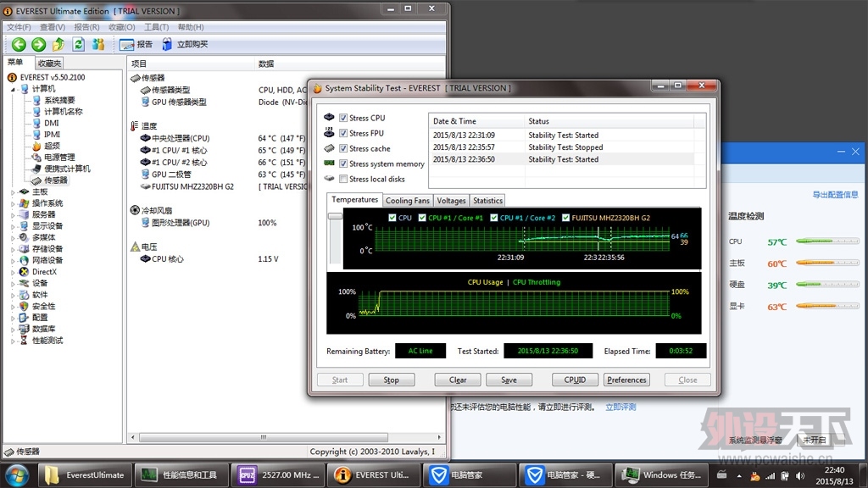868x488 pixels.
Task: Select 系统摘要 in the tree
Action: tap(59, 100)
